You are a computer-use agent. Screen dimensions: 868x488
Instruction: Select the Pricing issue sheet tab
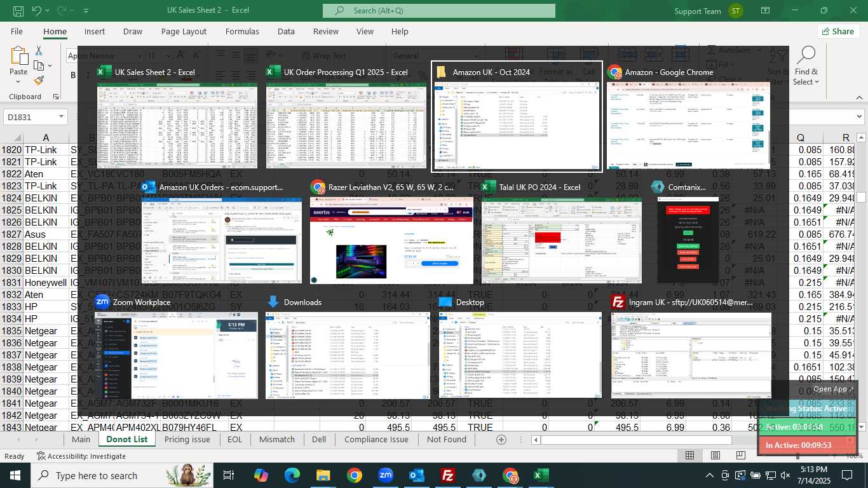(187, 440)
